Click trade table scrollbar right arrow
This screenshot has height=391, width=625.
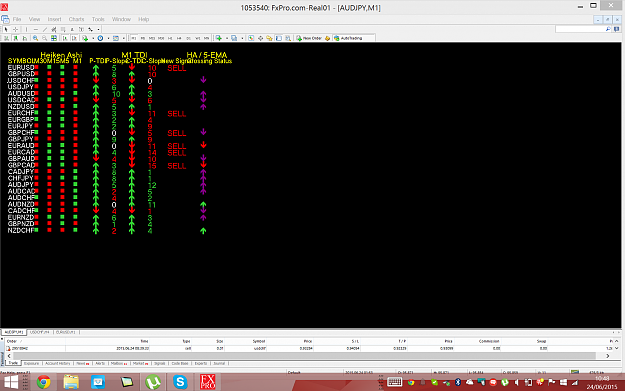pyautogui.click(x=608, y=356)
